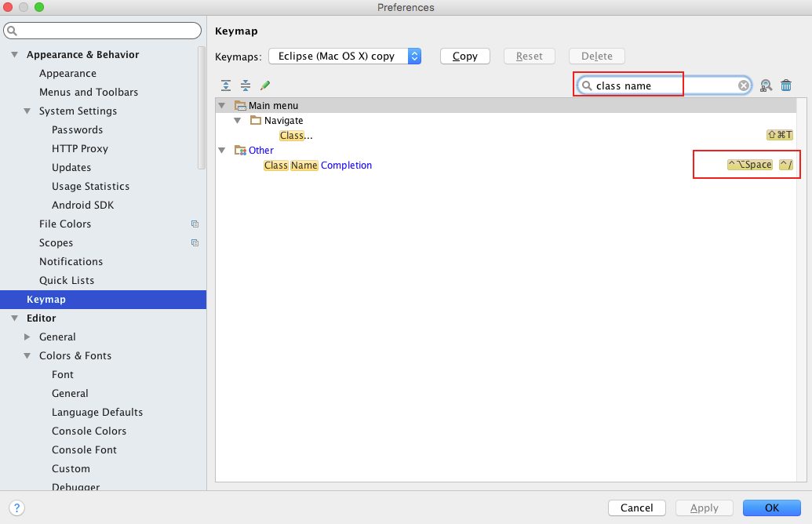This screenshot has height=524, width=812.
Task: Click the ⇧⌘T shortcut label
Action: point(779,135)
